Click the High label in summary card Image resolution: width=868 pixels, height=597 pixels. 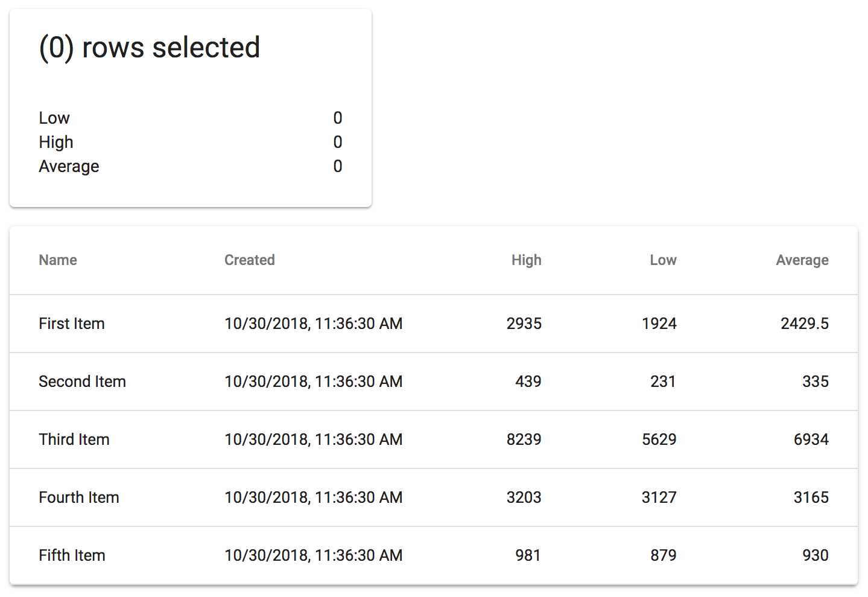(56, 142)
